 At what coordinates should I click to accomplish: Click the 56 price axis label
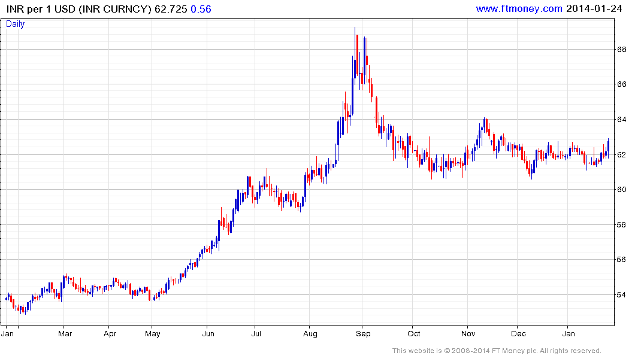click(x=621, y=260)
